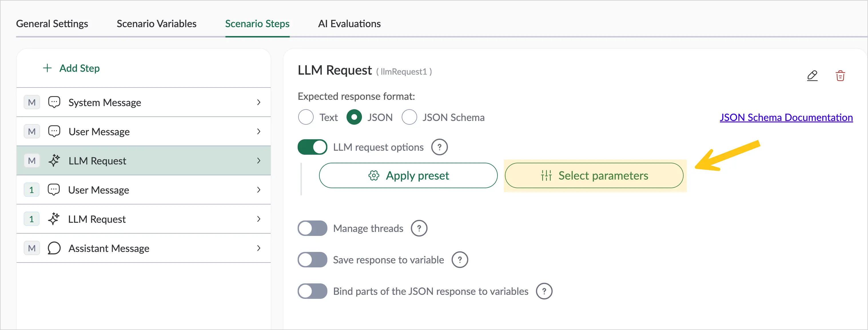Viewport: 868px width, 330px height.
Task: Click the Expected response format label
Action: (x=356, y=96)
